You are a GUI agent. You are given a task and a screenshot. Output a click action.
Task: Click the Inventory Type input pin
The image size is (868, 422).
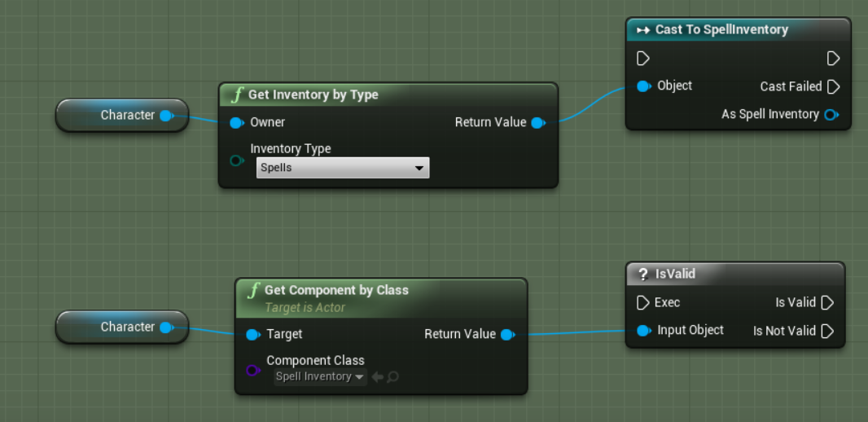(236, 160)
